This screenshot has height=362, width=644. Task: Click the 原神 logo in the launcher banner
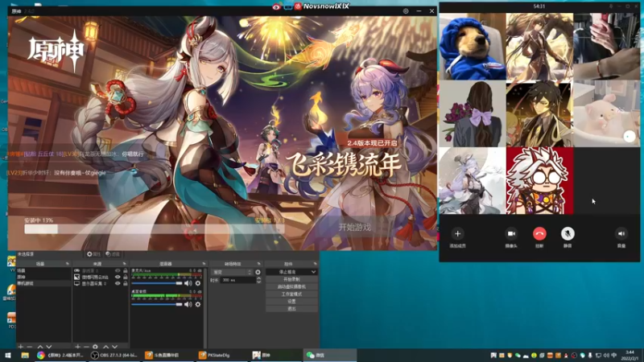point(56,51)
